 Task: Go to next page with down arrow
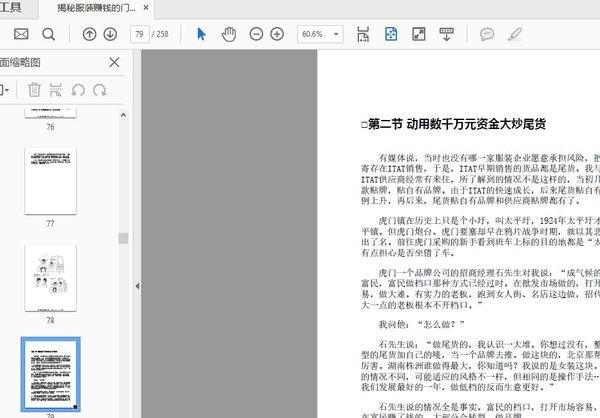pyautogui.click(x=110, y=34)
